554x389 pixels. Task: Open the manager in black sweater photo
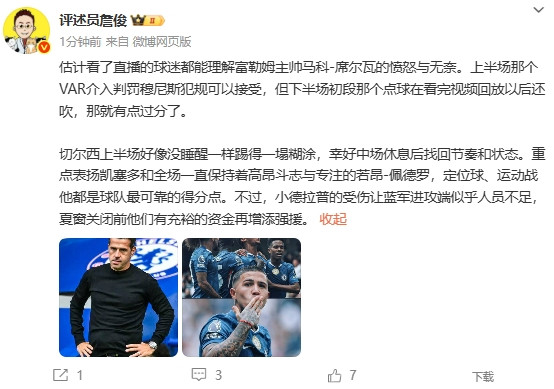[118, 297]
